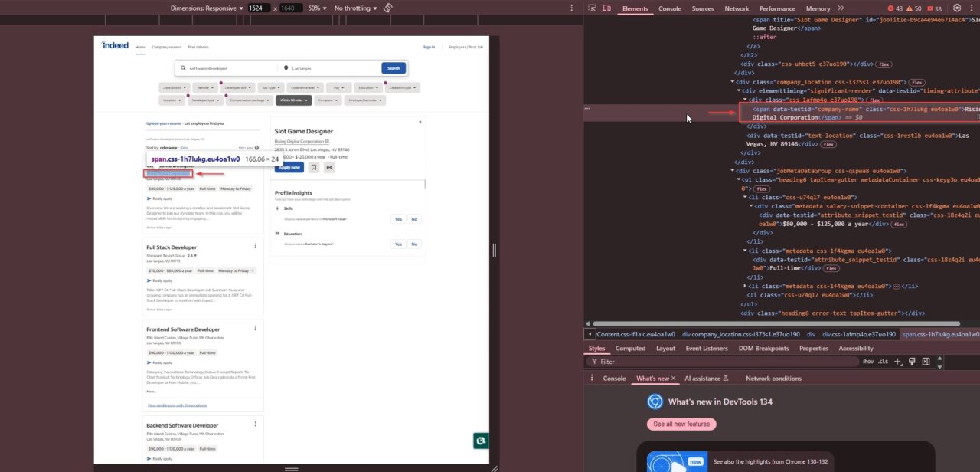Viewport: 980px width, 472px height.
Task: Open Full Stack Developer card options menu
Action: [256, 246]
